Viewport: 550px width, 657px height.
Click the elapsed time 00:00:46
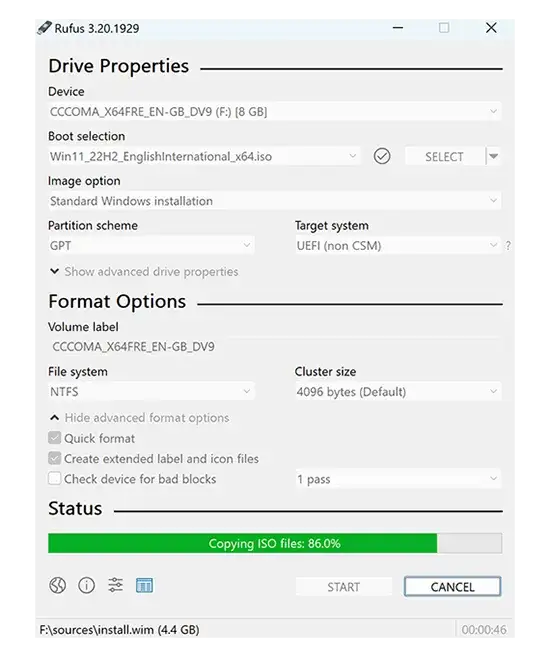[x=484, y=629]
